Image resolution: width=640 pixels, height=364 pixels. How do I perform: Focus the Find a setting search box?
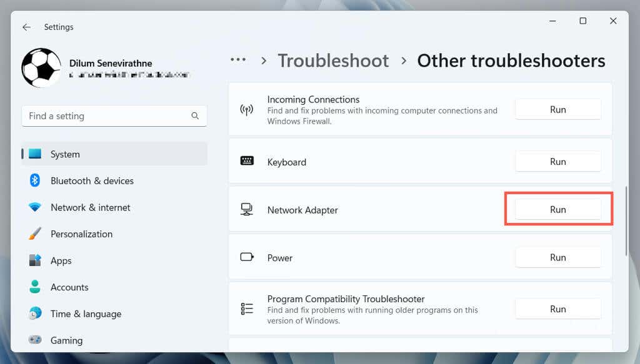[x=114, y=116]
